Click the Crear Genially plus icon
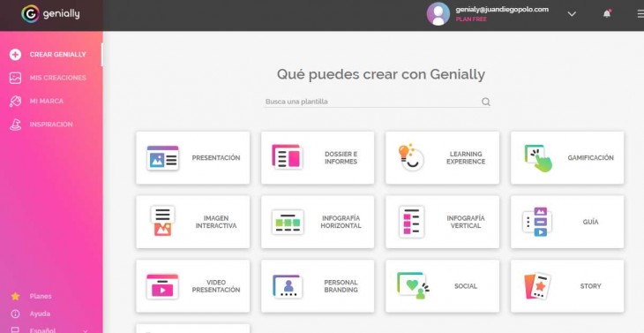The image size is (644, 333). coord(15,55)
